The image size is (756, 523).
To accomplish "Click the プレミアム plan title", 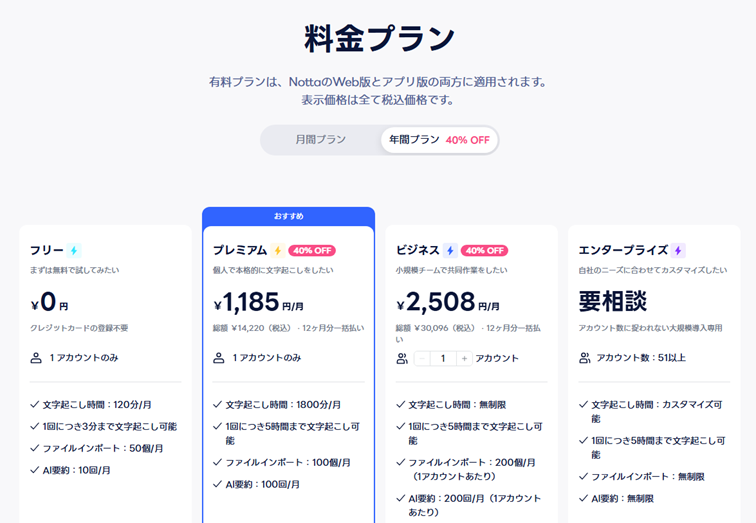I will pyautogui.click(x=240, y=251).
